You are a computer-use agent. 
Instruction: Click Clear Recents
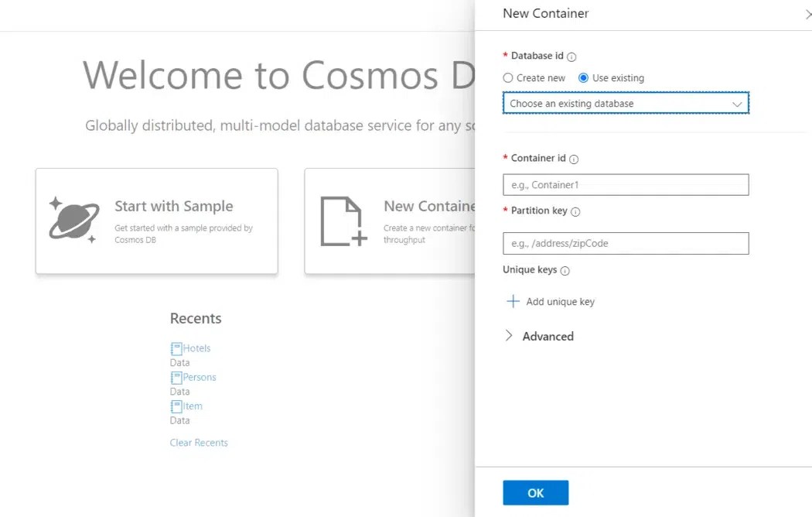(x=198, y=442)
